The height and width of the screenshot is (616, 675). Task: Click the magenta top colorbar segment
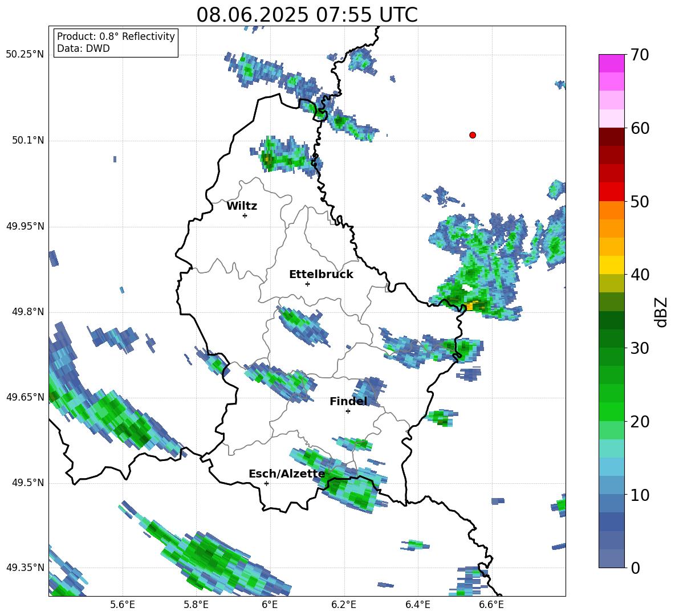[x=611, y=63]
